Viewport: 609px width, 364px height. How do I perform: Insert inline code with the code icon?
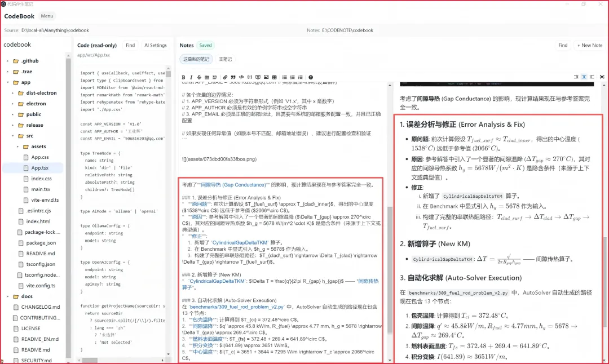point(241,77)
